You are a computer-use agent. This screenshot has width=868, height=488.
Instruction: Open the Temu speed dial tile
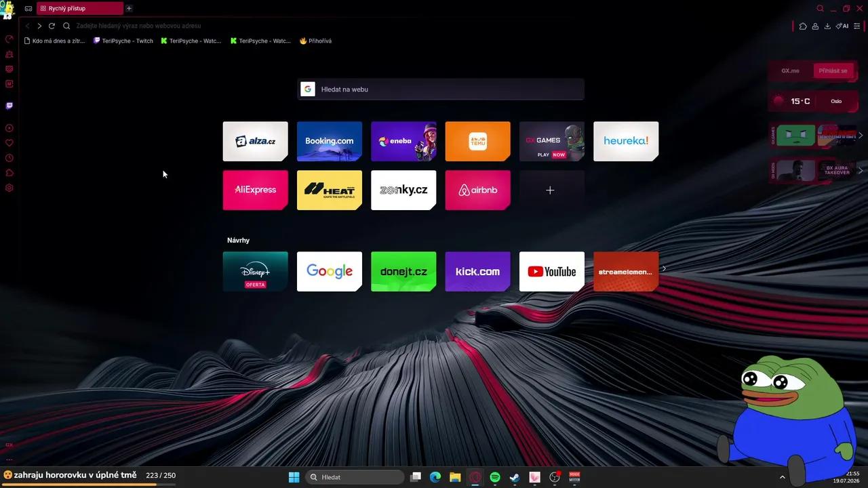(x=477, y=141)
